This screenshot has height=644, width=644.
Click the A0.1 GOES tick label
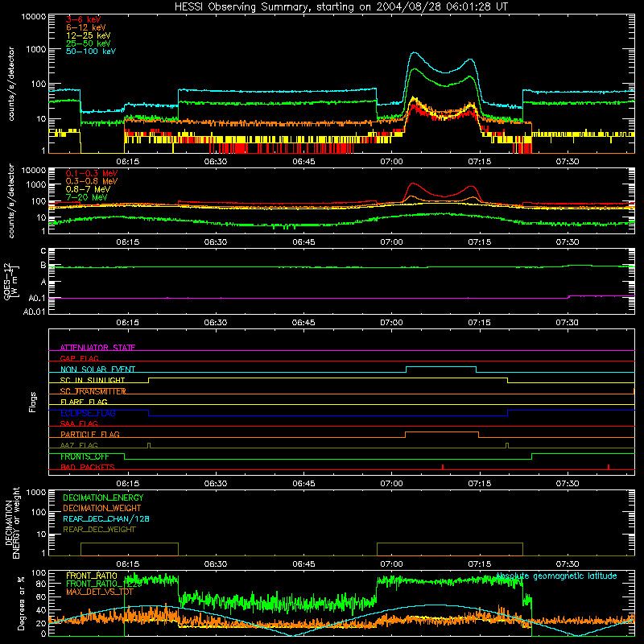tap(37, 299)
